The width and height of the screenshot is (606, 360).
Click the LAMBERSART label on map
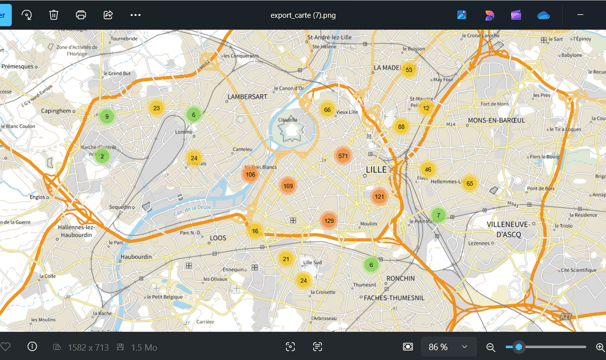pos(247,97)
